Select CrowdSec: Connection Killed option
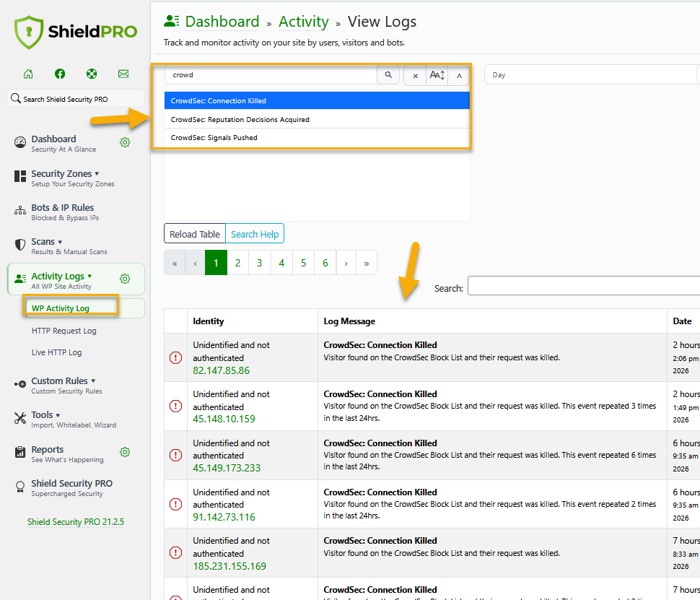 (x=317, y=100)
